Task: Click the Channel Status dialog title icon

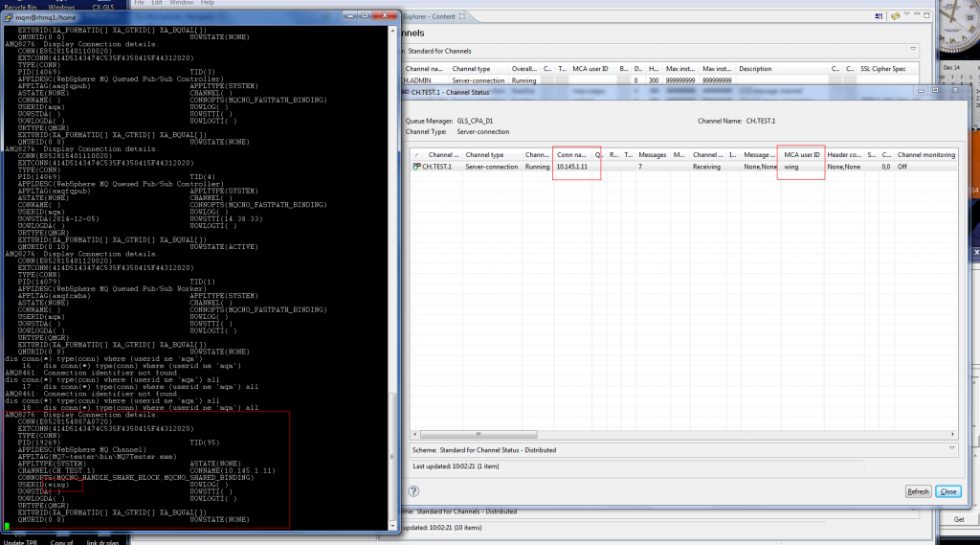Action: [x=406, y=92]
